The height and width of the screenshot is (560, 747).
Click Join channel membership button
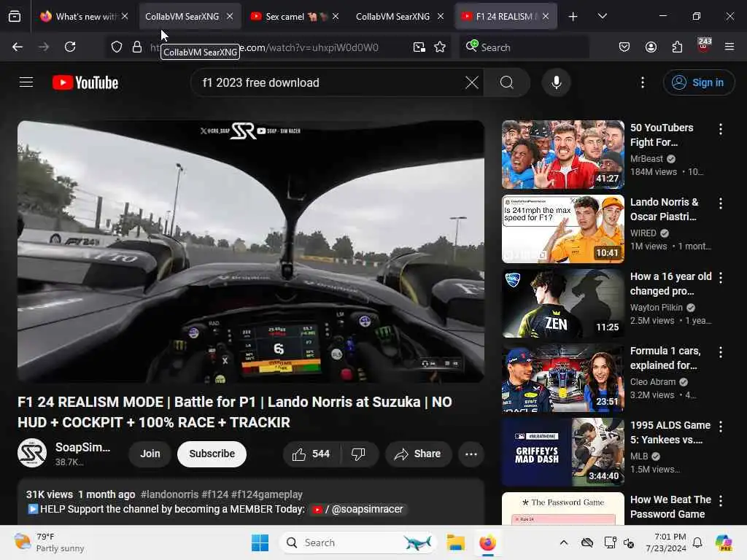pyautogui.click(x=150, y=454)
